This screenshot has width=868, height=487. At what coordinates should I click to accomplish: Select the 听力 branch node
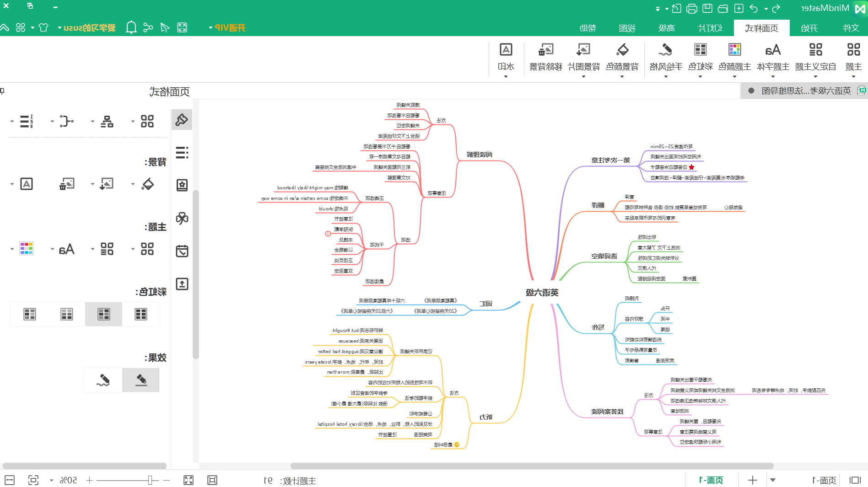pyautogui.click(x=486, y=417)
